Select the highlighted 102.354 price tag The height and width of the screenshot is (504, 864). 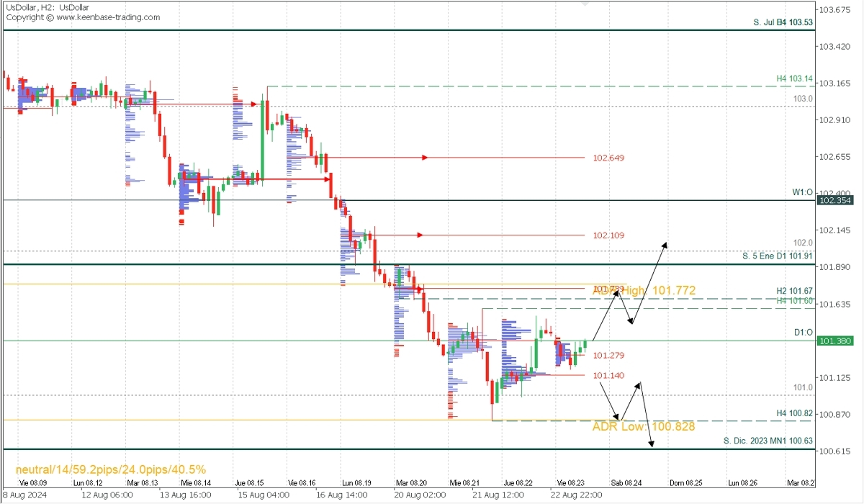point(834,200)
